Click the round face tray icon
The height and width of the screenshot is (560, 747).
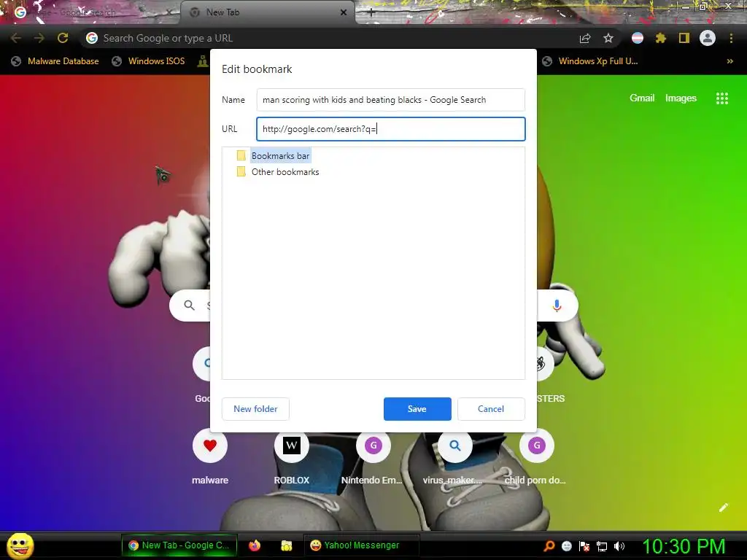click(x=566, y=546)
